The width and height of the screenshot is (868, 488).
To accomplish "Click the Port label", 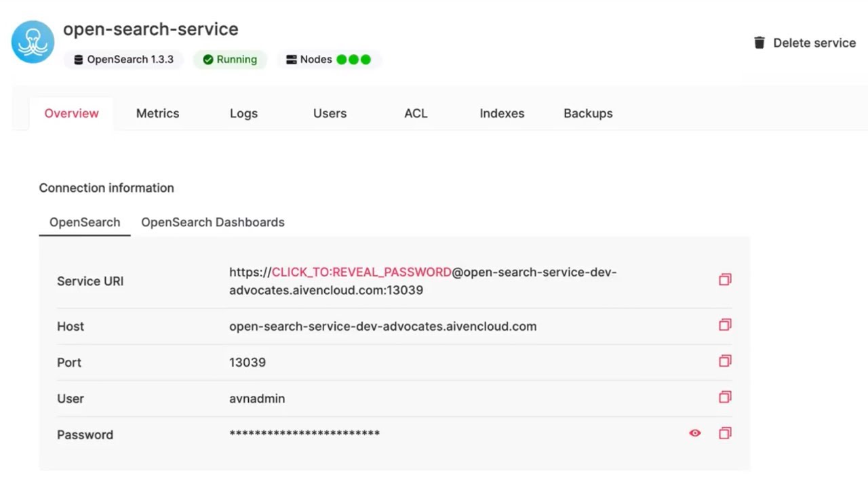I will (69, 363).
